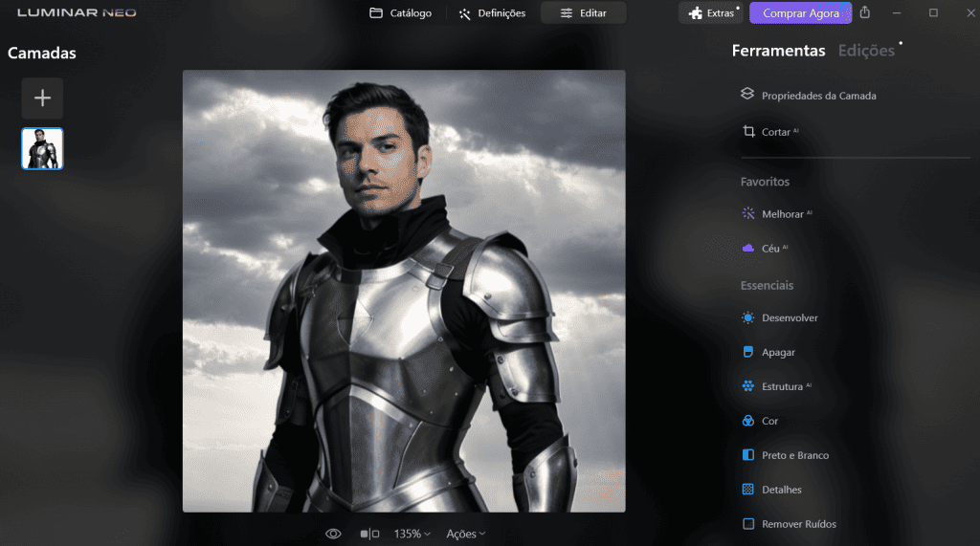Click the share export icon

[865, 13]
